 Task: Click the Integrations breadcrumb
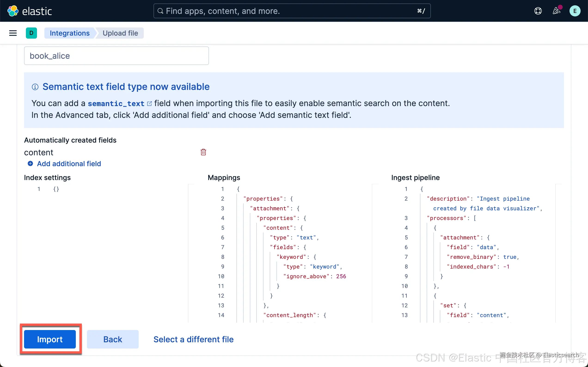[70, 33]
